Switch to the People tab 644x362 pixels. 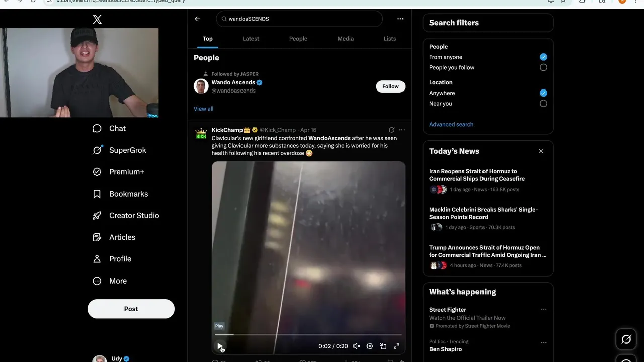tap(298, 39)
